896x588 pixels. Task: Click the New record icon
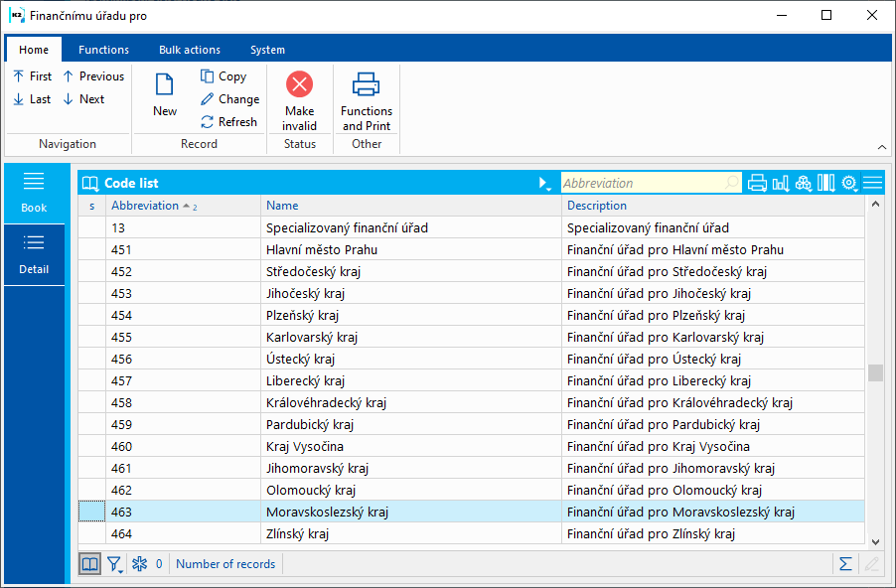[165, 86]
